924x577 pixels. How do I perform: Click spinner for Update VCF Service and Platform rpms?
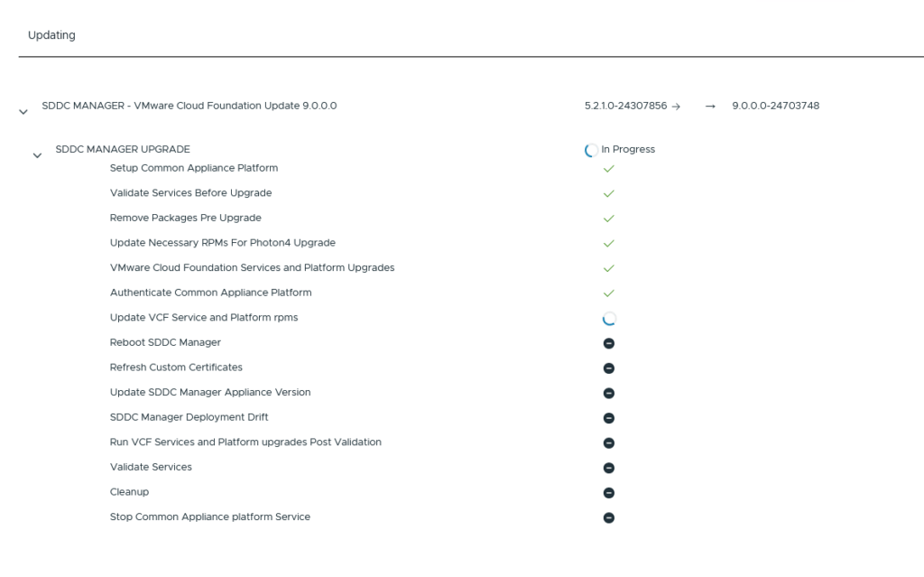pyautogui.click(x=608, y=318)
